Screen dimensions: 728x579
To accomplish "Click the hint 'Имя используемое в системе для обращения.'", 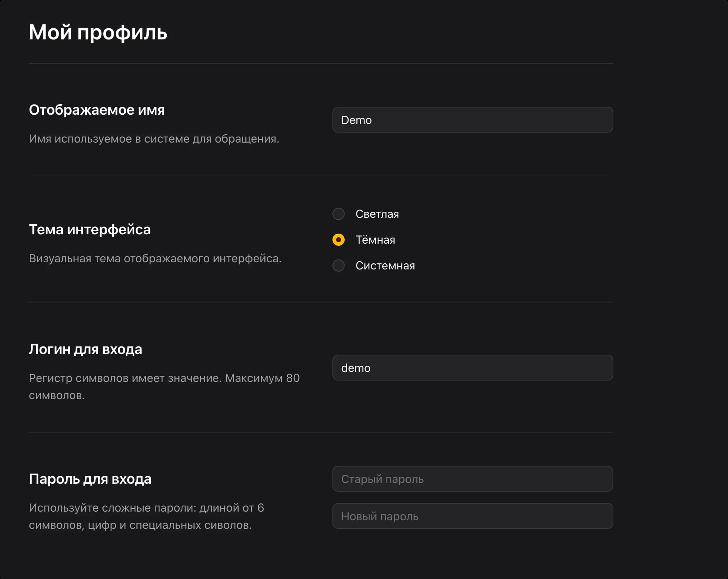I will point(154,139).
